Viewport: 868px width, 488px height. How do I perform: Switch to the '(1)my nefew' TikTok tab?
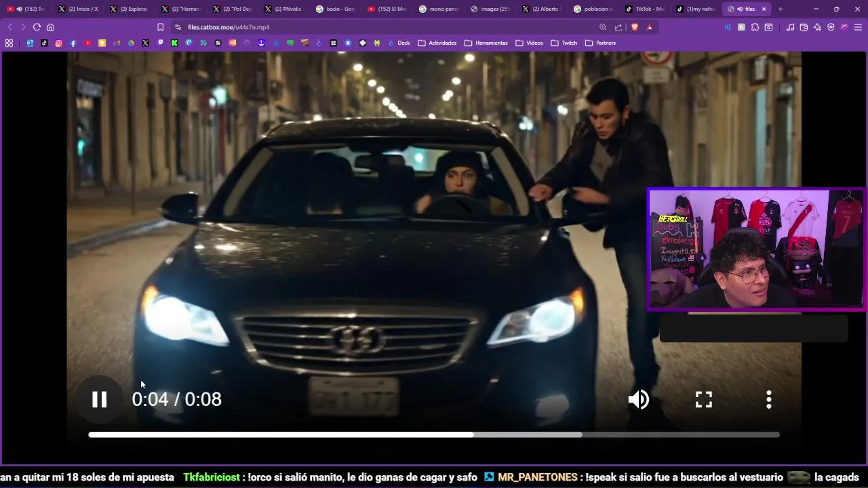[x=697, y=9]
